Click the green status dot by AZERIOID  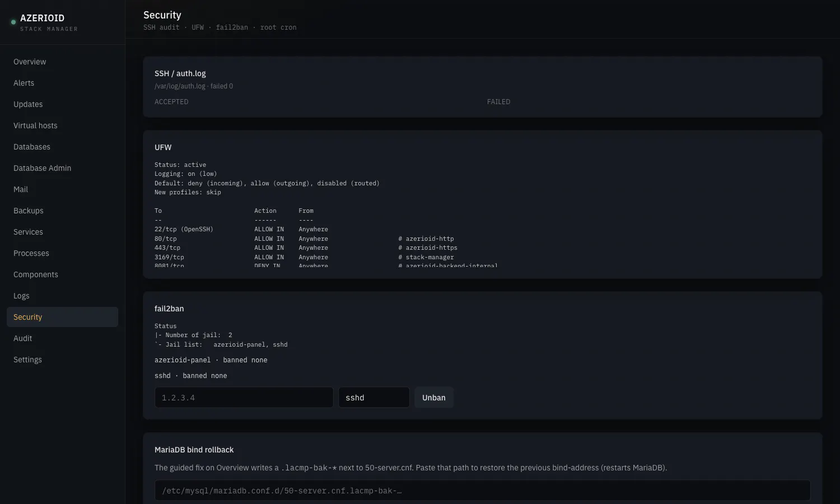click(x=13, y=22)
